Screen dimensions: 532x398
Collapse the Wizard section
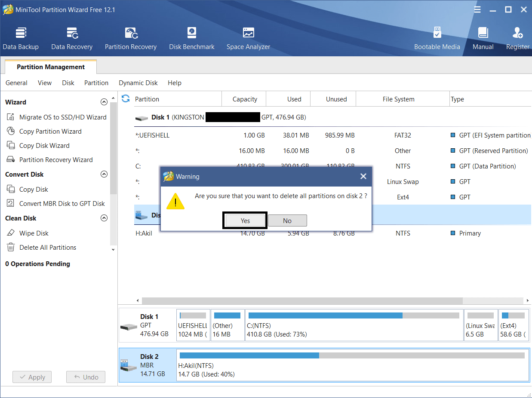click(x=104, y=102)
